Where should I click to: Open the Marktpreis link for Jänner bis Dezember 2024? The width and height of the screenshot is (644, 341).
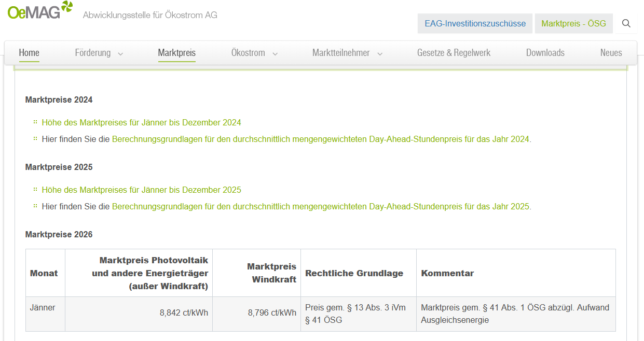click(141, 122)
